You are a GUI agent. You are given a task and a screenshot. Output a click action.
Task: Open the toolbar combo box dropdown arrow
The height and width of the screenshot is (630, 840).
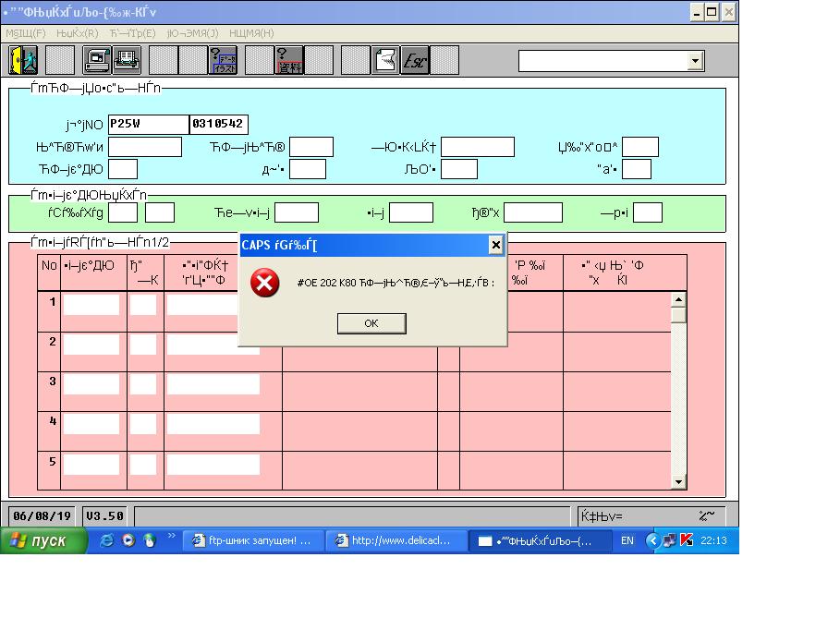[695, 61]
